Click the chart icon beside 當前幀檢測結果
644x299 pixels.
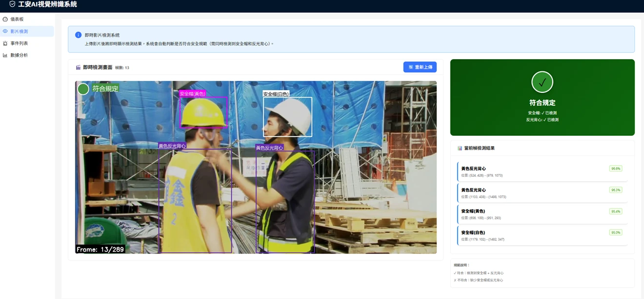[460, 148]
